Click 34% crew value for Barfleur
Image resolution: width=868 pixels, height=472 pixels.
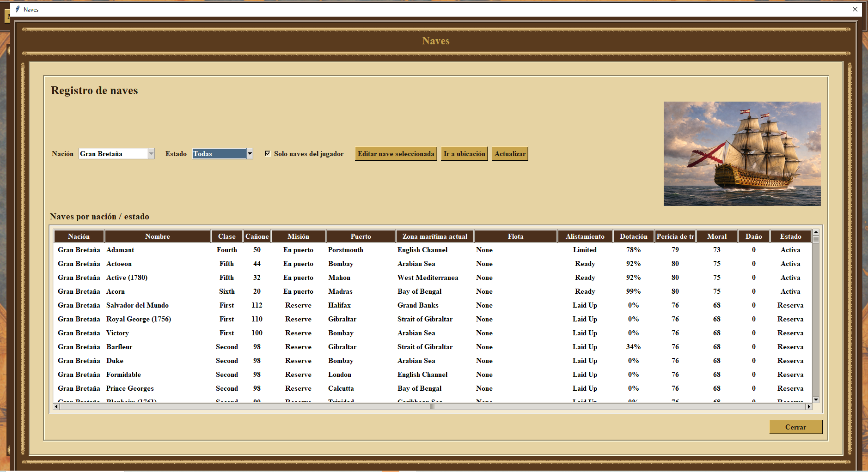[x=633, y=347]
